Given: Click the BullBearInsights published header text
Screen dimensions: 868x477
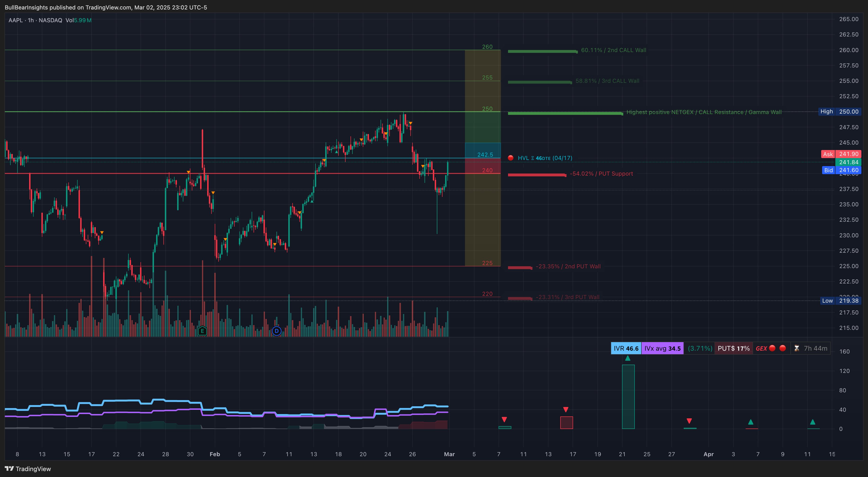Looking at the screenshot, I should pyautogui.click(x=106, y=7).
